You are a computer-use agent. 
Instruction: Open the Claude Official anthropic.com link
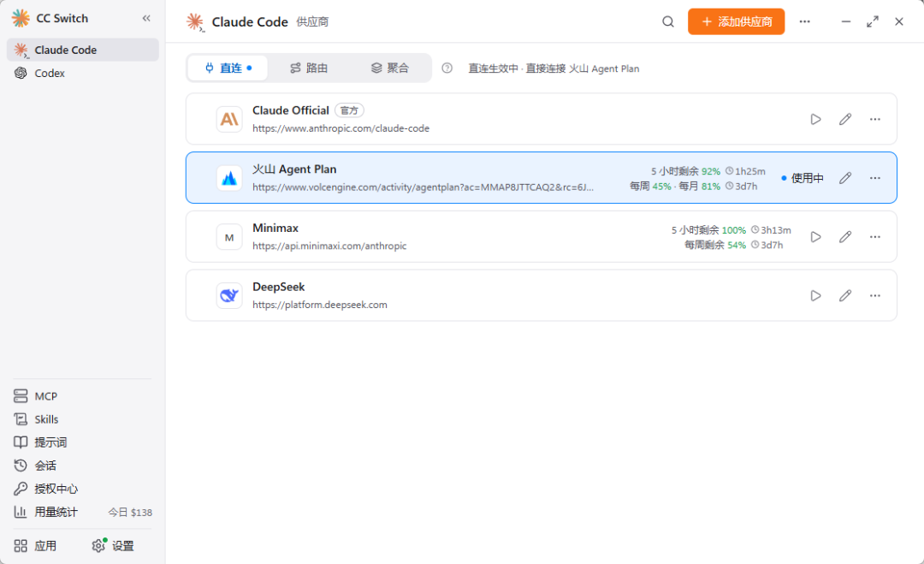[341, 128]
